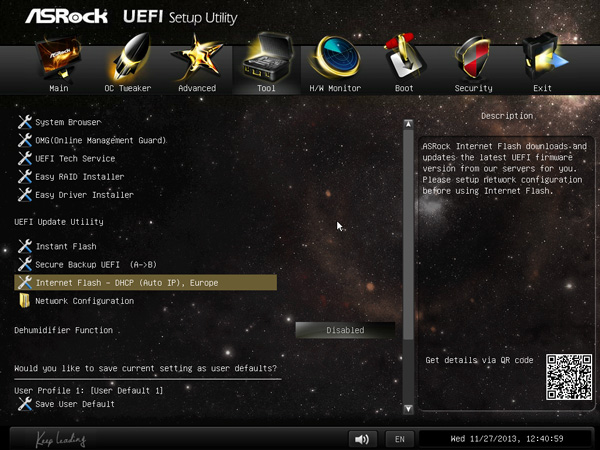Screen dimensions: 600x450
Task: Click the wrench icon beside System Browser
Action: click(x=25, y=122)
